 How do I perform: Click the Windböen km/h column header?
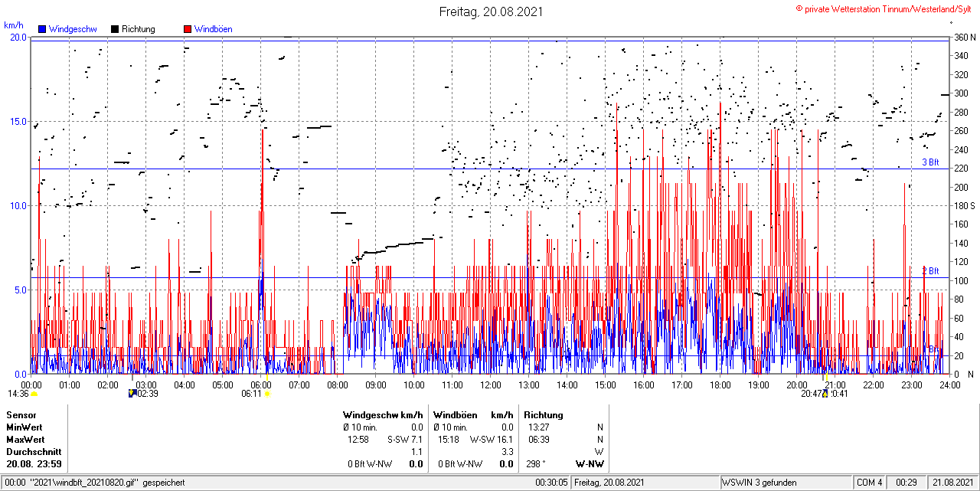coord(472,414)
